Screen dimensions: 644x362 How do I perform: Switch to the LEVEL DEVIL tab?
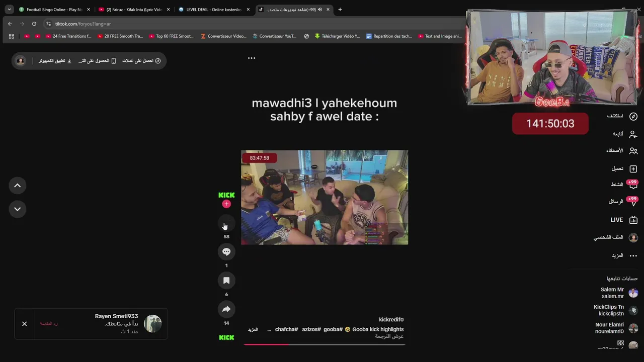click(214, 10)
